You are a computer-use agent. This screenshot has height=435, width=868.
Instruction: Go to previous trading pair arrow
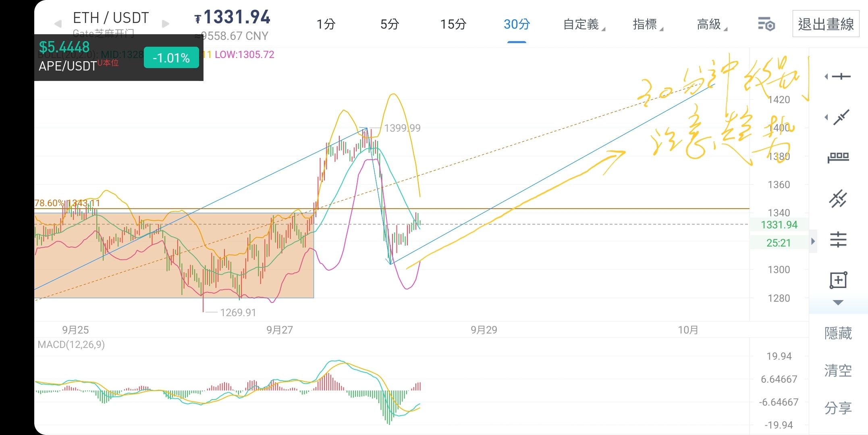pos(58,24)
